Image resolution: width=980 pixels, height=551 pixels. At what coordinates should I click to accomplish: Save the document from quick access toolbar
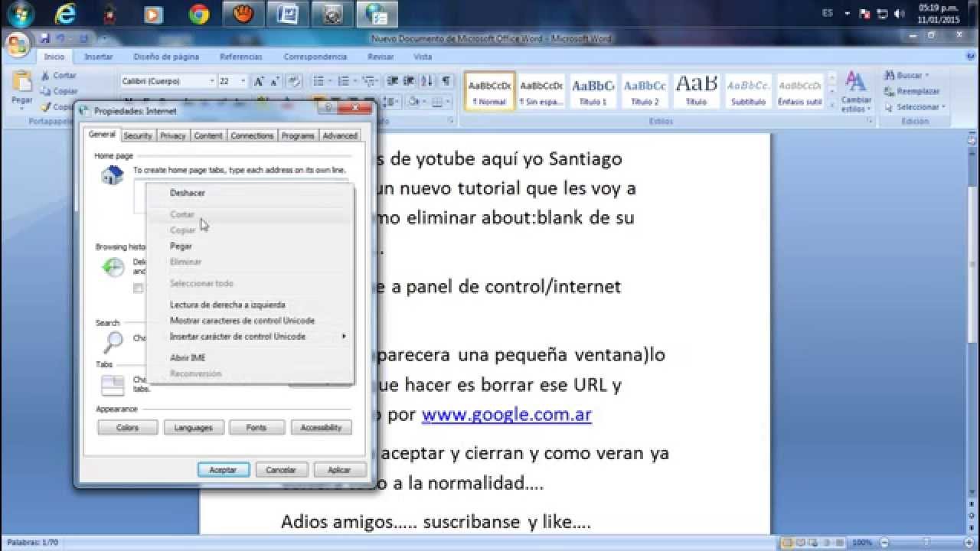pyautogui.click(x=45, y=38)
